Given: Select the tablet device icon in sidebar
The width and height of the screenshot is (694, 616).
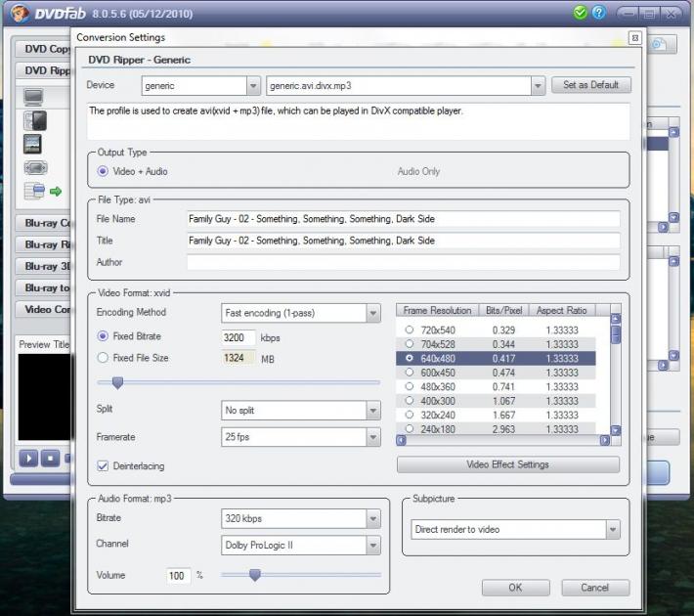Looking at the screenshot, I should 34,144.
